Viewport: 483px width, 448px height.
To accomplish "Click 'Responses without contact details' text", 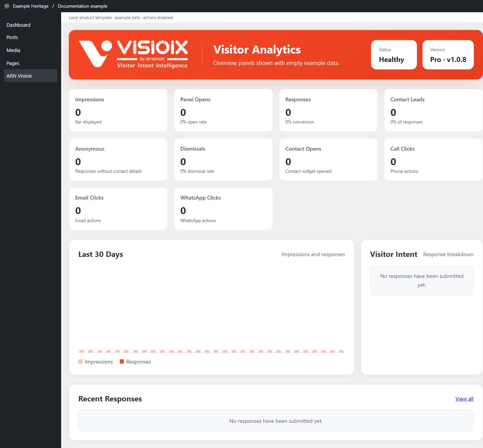I will tap(109, 171).
